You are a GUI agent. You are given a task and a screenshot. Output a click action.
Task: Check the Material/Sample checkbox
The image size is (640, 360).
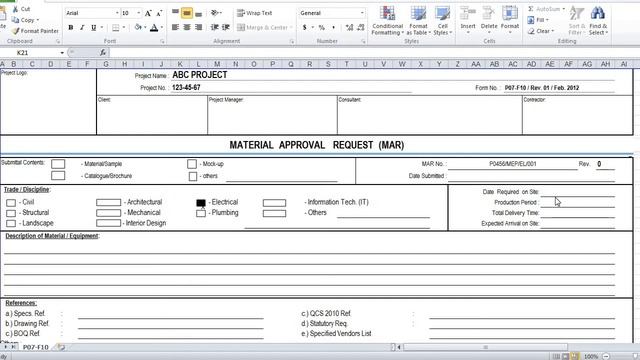click(58, 164)
